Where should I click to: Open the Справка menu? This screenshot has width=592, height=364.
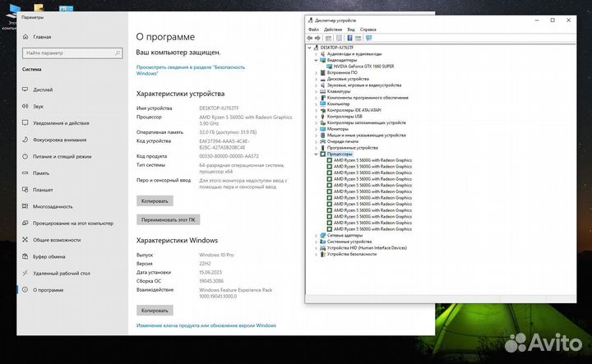tap(368, 30)
